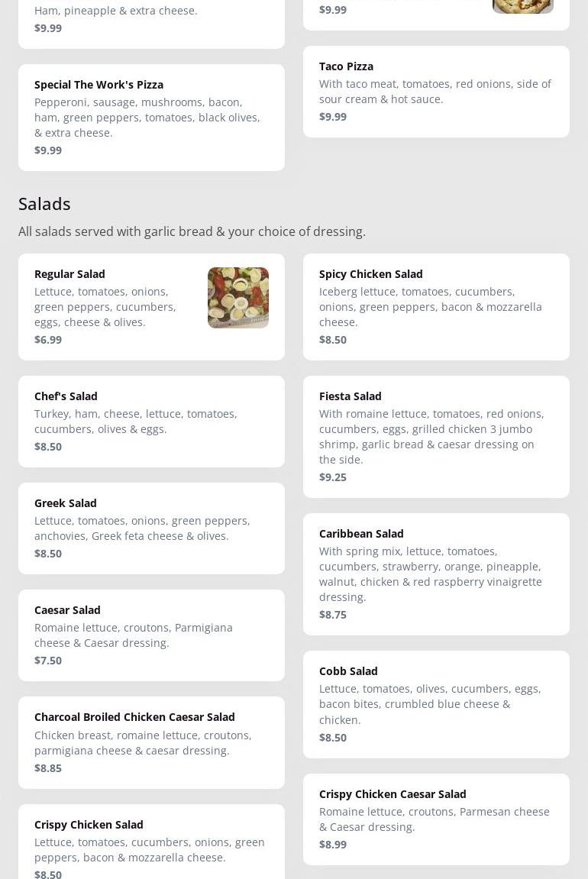Open the Regular Salad item
Image resolution: width=588 pixels, height=879 pixels.
pos(115,306)
